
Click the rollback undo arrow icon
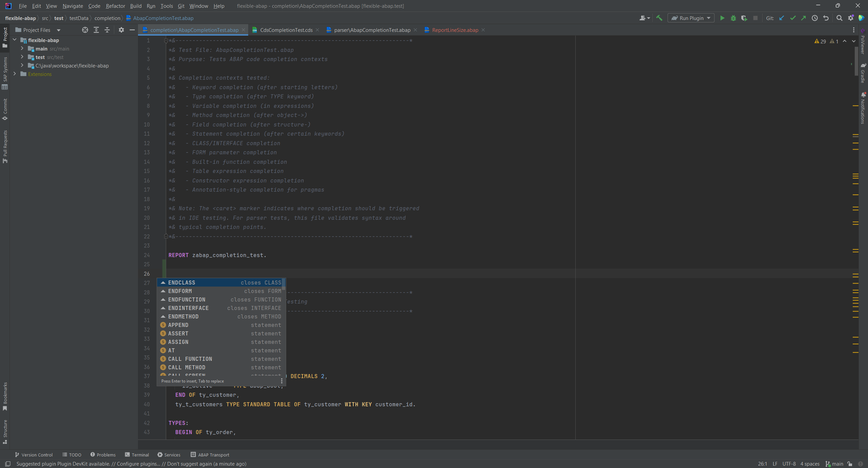(x=826, y=18)
